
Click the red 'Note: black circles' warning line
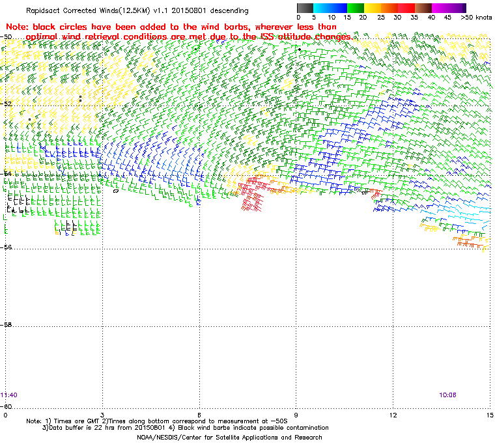(171, 27)
